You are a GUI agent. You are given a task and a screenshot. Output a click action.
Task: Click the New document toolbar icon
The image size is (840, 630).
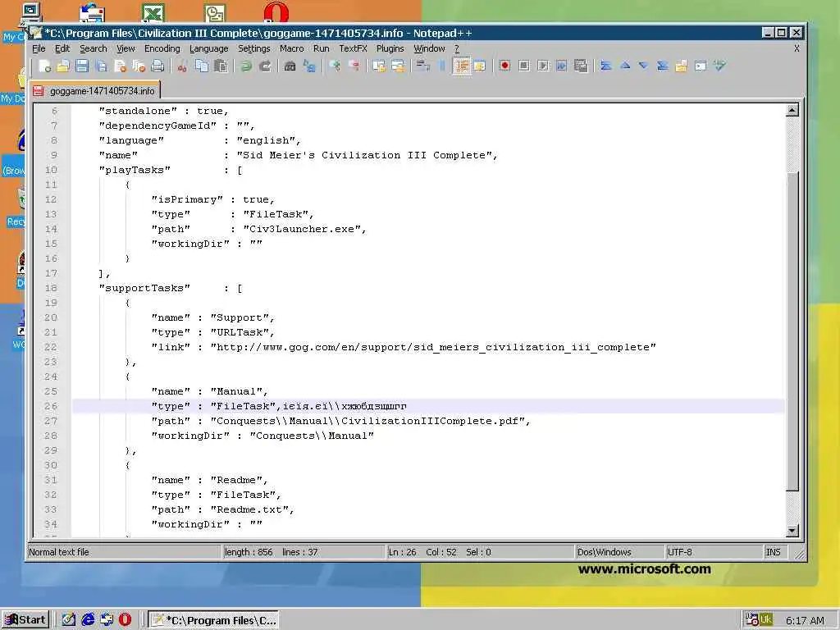[45, 66]
